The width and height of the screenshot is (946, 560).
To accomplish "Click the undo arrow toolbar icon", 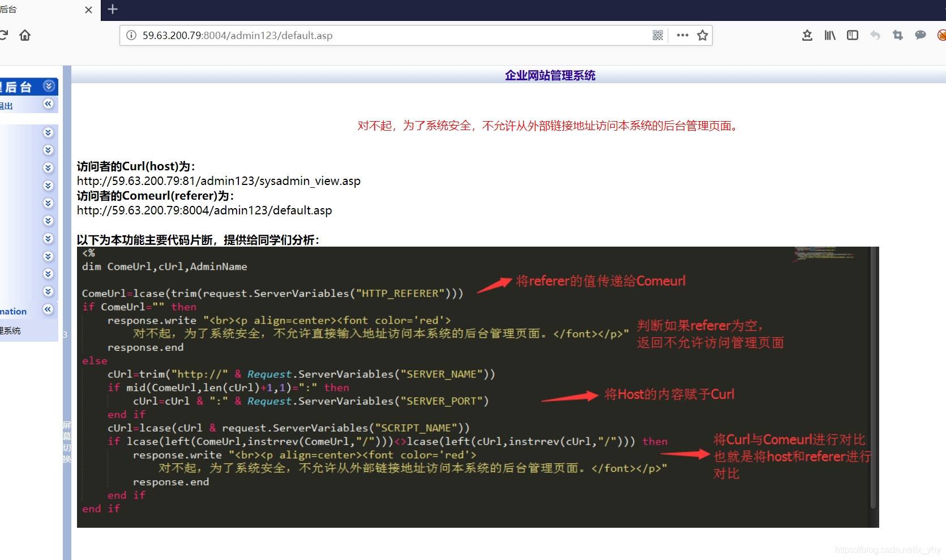I will pos(875,35).
